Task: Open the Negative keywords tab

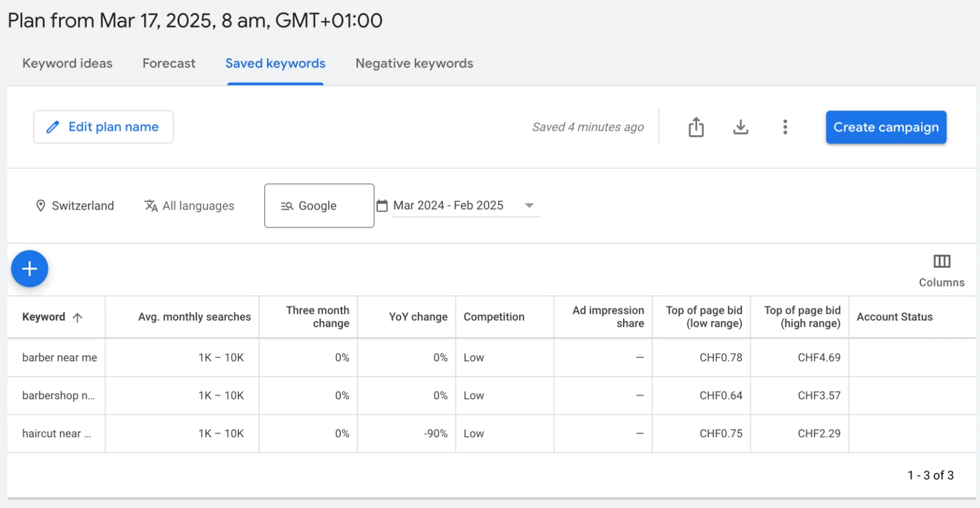Action: tap(414, 63)
